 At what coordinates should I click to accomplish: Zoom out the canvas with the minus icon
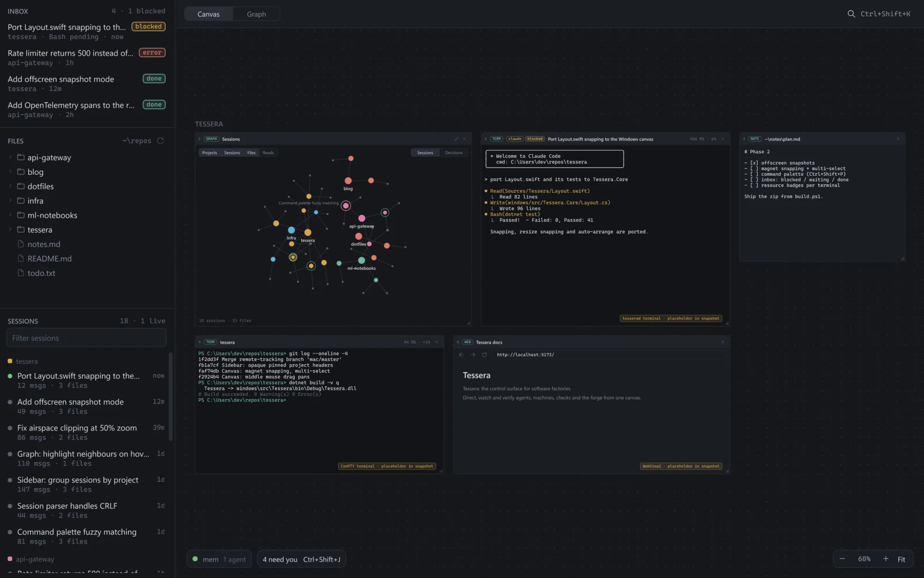[x=842, y=558]
